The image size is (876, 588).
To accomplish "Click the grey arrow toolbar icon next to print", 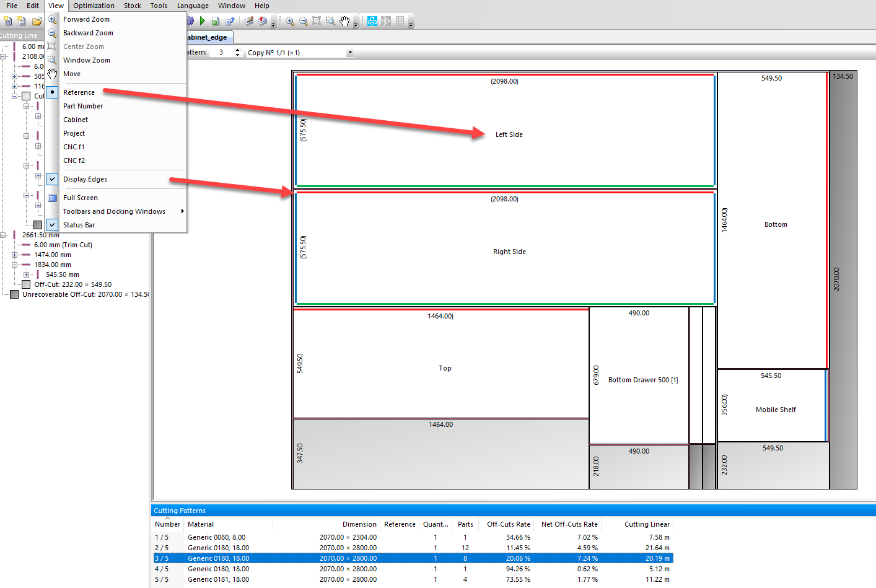I will [x=386, y=21].
